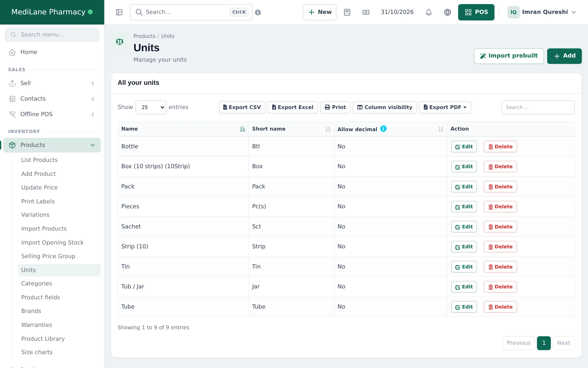Click the Export CSV button
Image resolution: width=588 pixels, height=368 pixels.
pyautogui.click(x=242, y=107)
